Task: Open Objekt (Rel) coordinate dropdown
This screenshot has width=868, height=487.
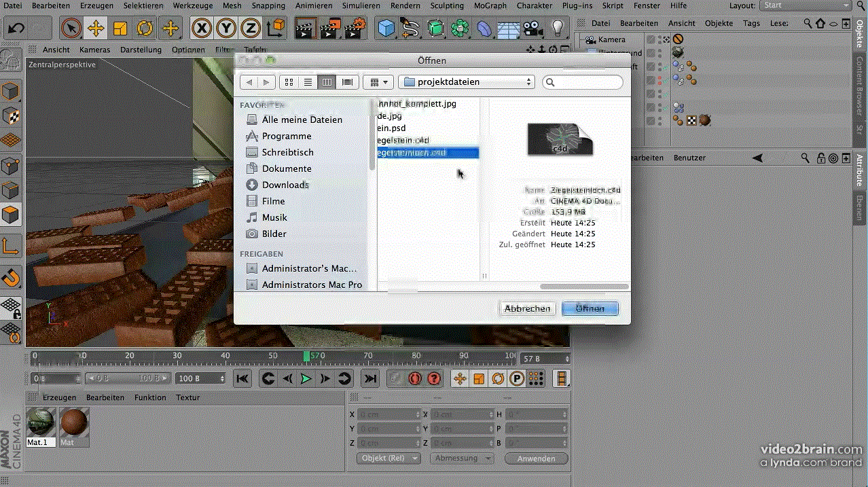Action: 388,458
